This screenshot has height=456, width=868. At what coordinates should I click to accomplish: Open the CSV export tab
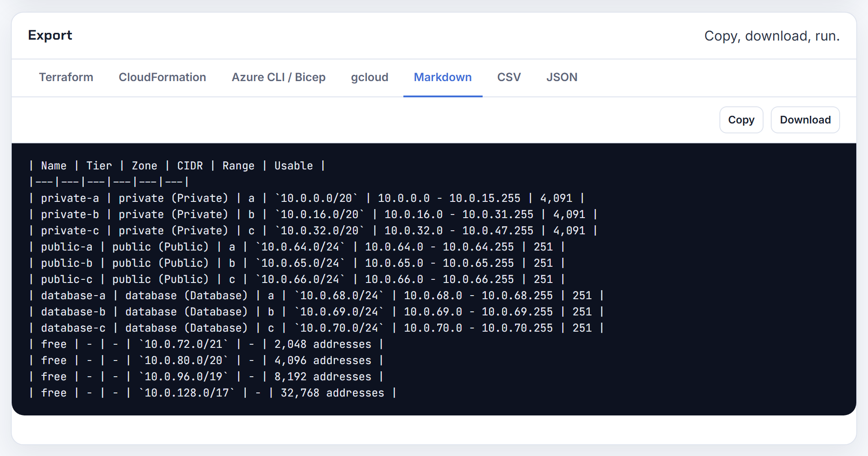click(509, 78)
